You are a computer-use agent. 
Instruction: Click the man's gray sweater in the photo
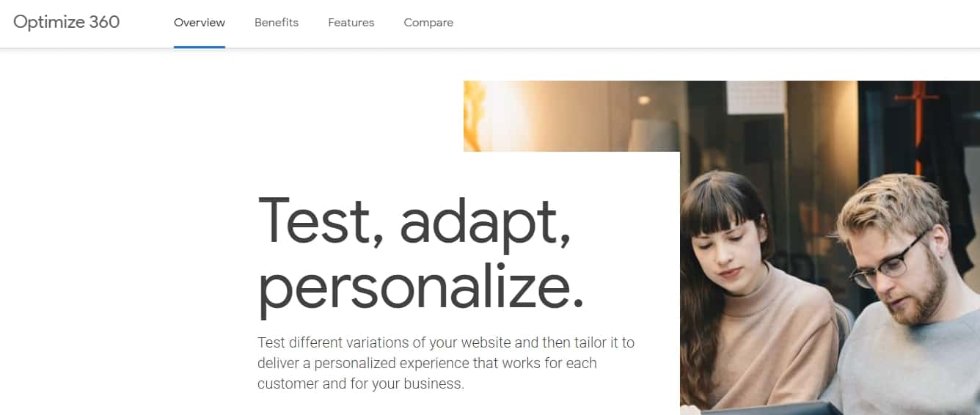910,367
